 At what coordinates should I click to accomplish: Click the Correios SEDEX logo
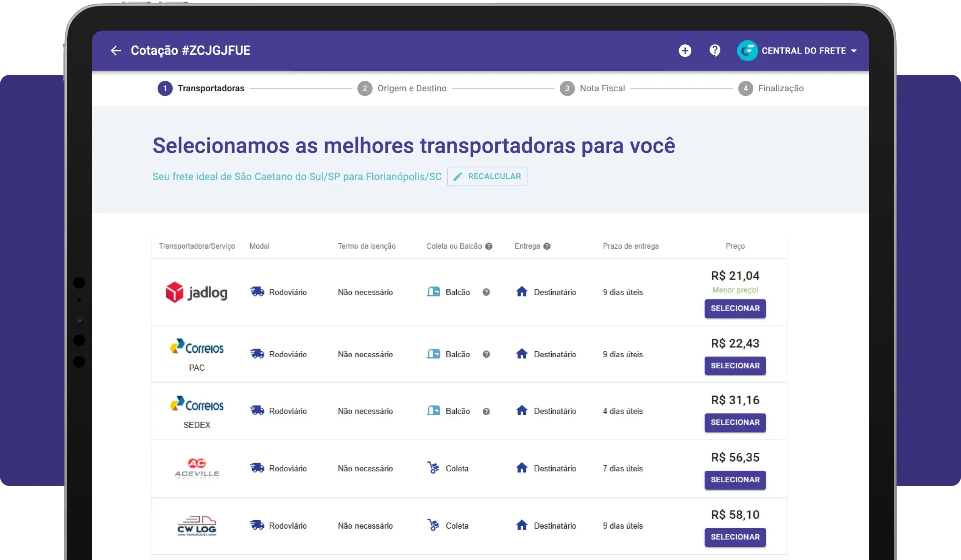click(197, 404)
